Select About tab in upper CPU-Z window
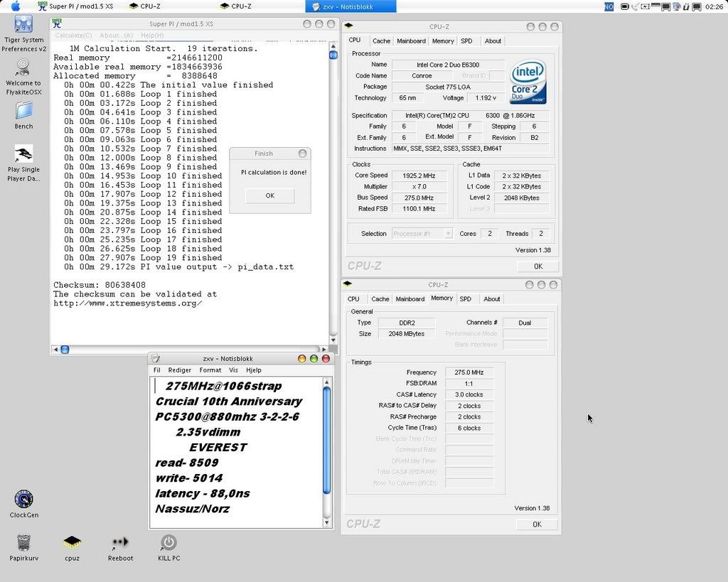Image resolution: width=728 pixels, height=582 pixels. click(493, 41)
